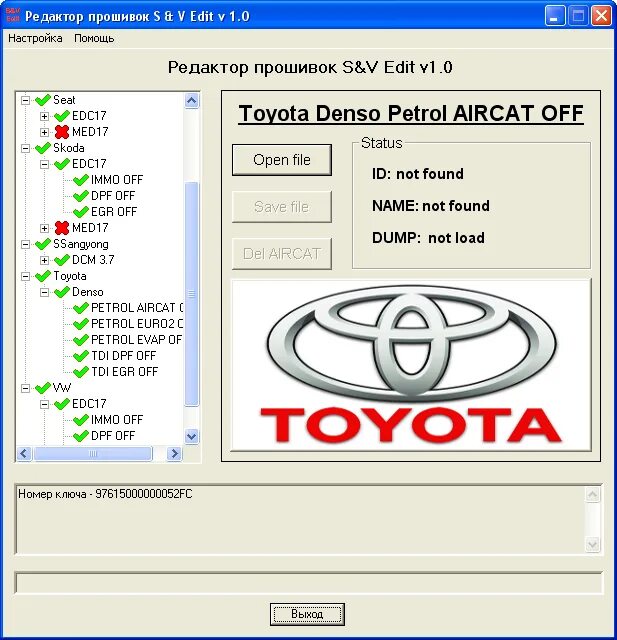Select PETROL EURO2 tree item
Screen dimensions: 617x640
tap(137, 324)
